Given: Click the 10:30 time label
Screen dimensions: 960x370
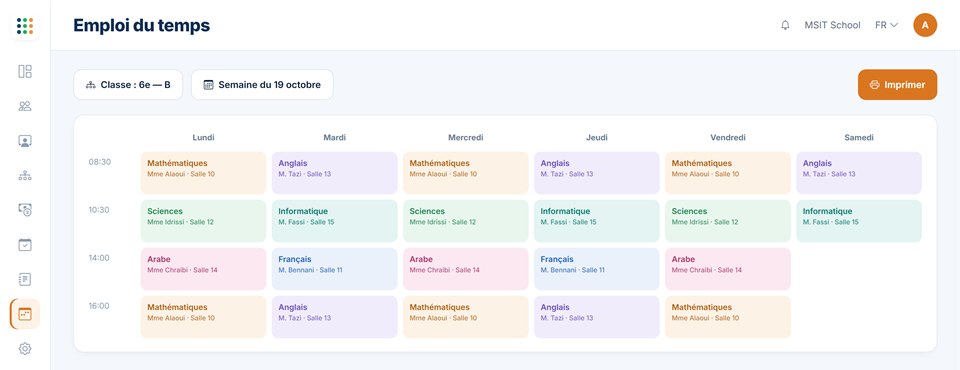Looking at the screenshot, I should (x=99, y=210).
